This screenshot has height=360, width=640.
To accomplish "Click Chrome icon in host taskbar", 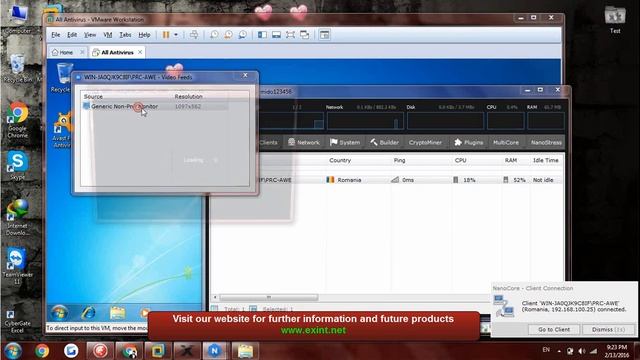I will 42,351.
